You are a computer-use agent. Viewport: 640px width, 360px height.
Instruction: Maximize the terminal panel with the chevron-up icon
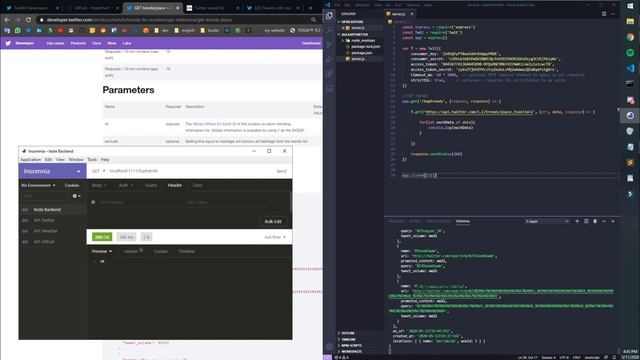(x=604, y=221)
